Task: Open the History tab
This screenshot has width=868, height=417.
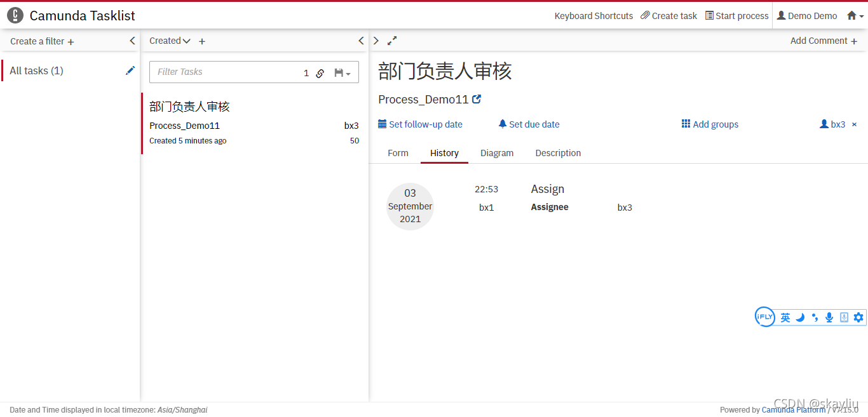Action: point(444,152)
